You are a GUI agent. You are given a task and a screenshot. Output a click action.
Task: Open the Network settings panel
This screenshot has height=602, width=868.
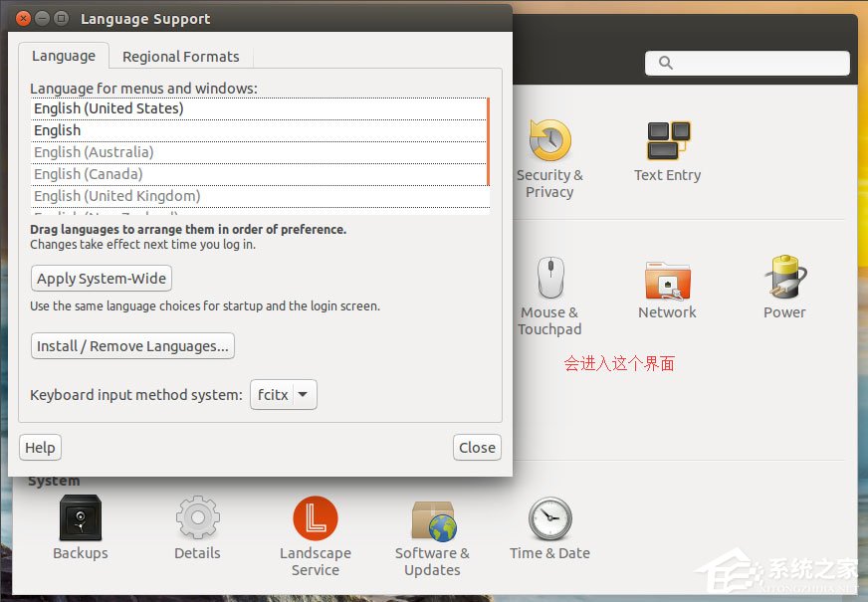[x=666, y=284]
